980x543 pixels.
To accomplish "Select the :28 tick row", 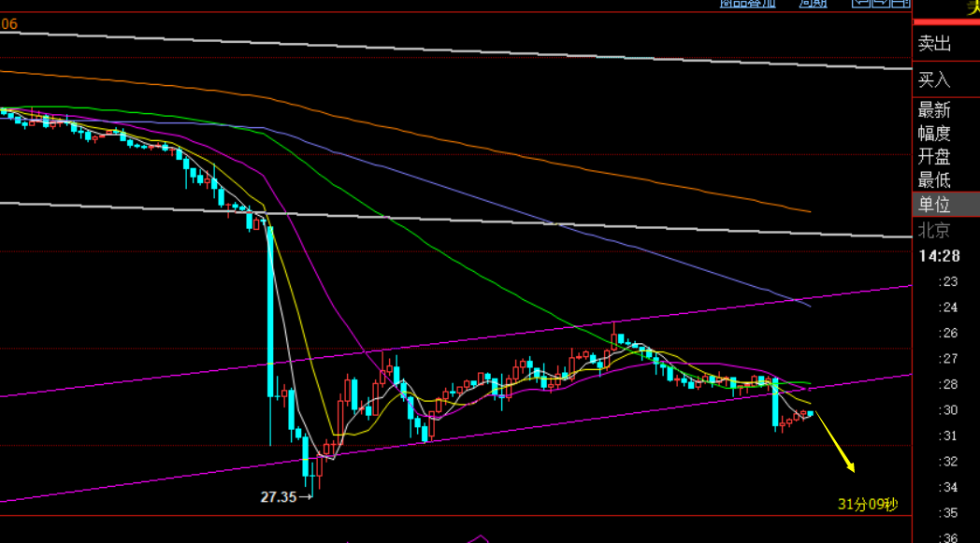I will coord(948,384).
